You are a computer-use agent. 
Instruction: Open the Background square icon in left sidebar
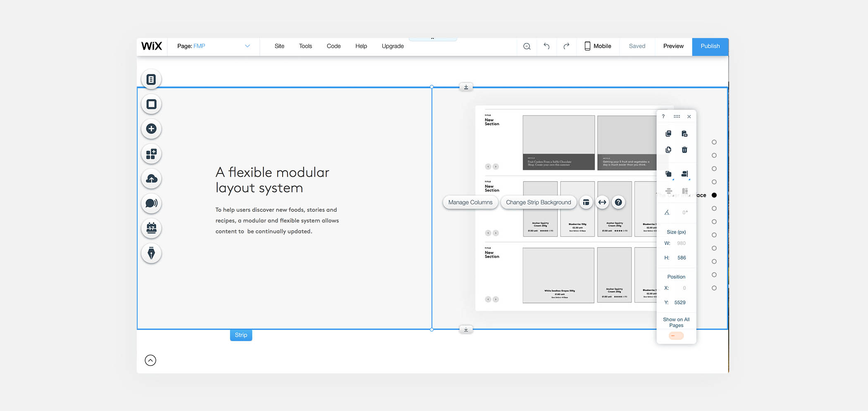click(x=151, y=104)
